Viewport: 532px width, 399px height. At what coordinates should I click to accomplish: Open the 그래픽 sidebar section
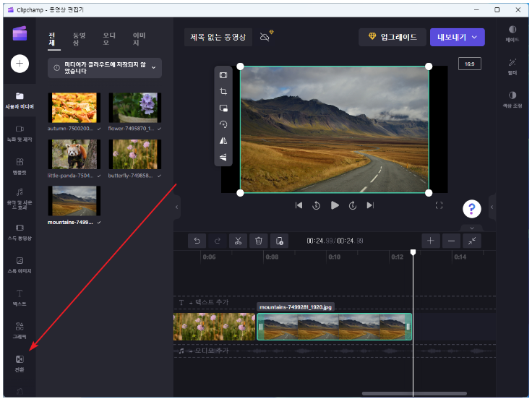(20, 330)
